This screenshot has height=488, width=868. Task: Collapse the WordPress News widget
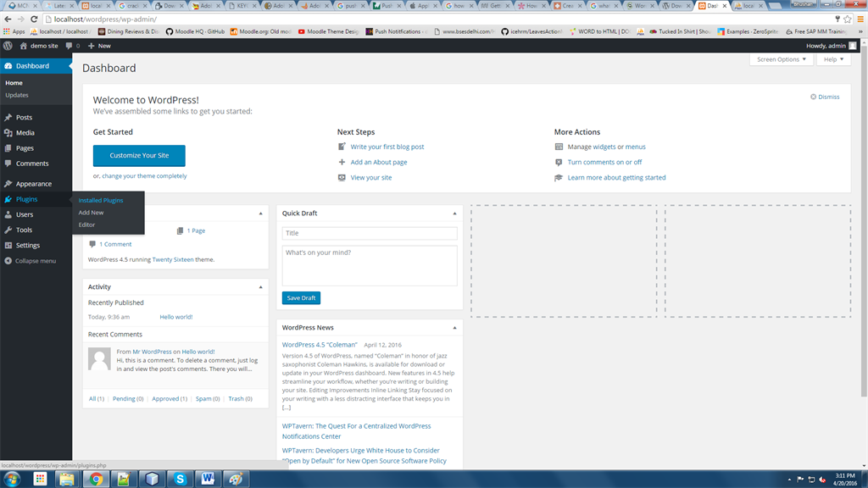454,328
